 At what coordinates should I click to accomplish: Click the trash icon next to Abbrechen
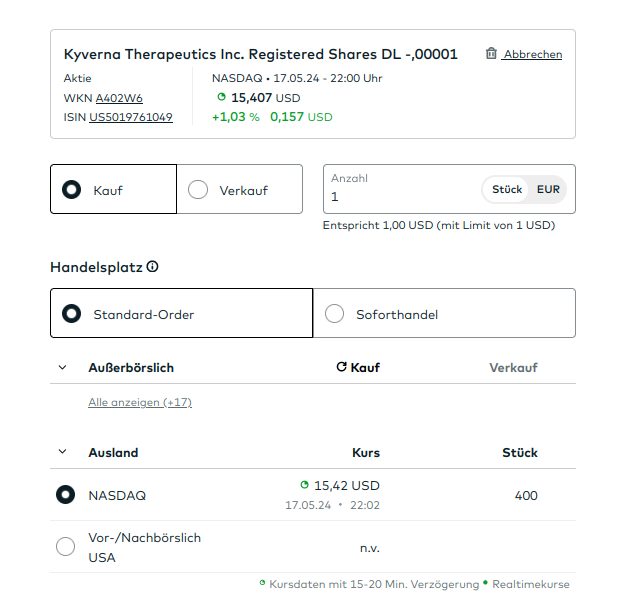pos(491,54)
